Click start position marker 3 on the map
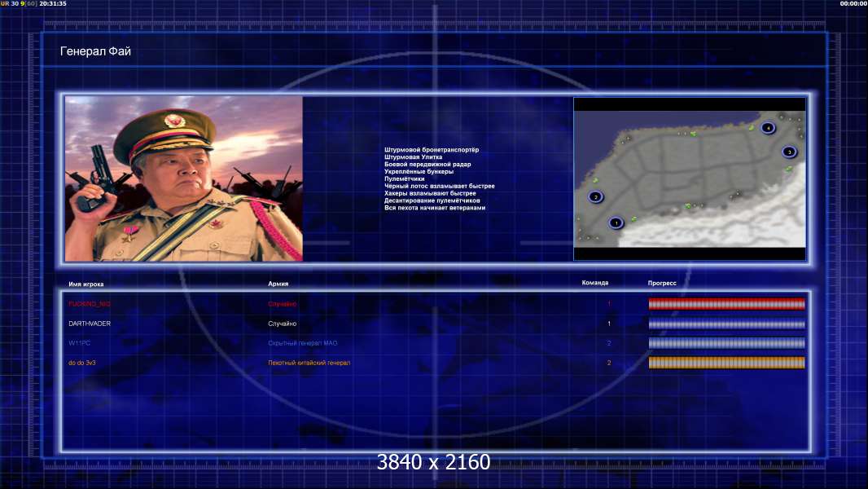The width and height of the screenshot is (868, 489). point(789,152)
